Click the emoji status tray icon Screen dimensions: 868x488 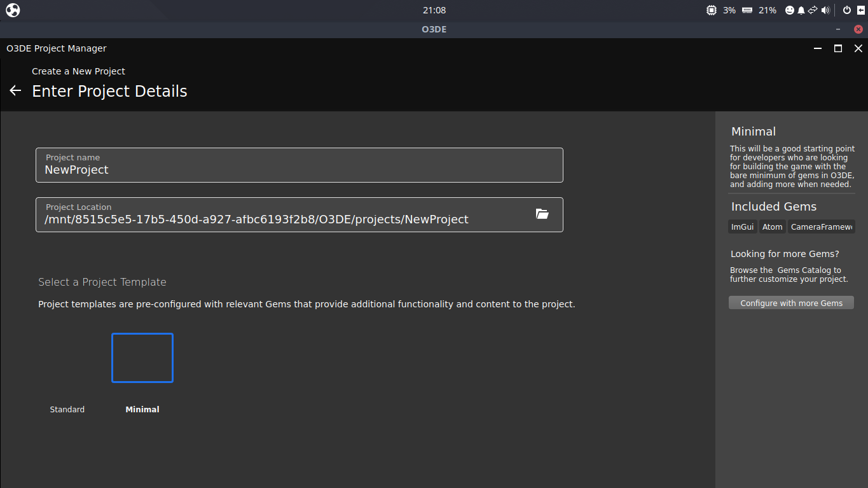(x=790, y=10)
